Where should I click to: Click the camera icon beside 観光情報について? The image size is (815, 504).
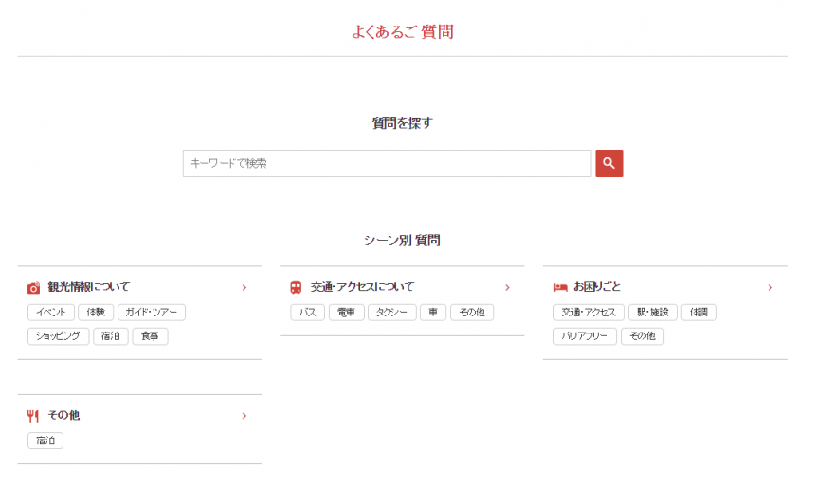point(34,288)
